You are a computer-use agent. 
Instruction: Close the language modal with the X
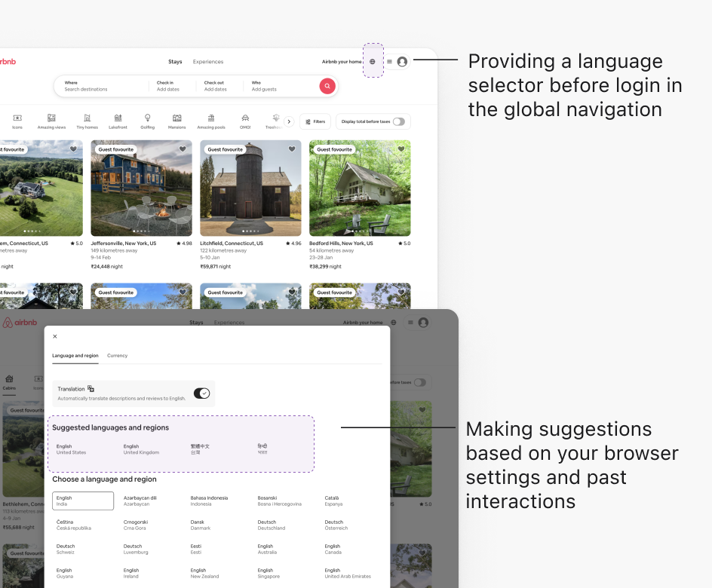55,336
